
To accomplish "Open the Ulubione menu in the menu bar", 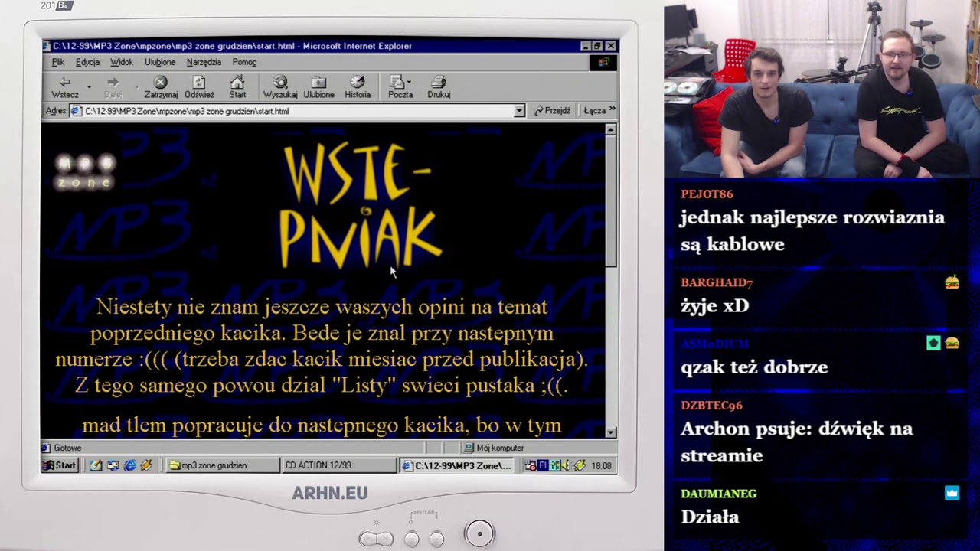I will click(x=160, y=62).
